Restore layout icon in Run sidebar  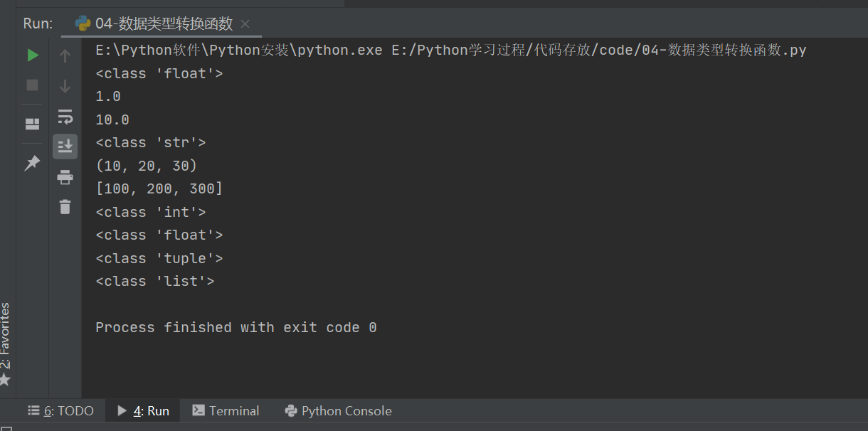(x=33, y=124)
